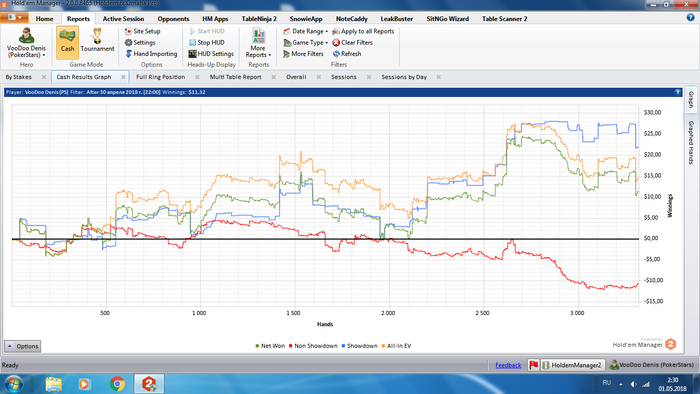Open VooDoo Denis hero selector
This screenshot has height=394, width=700.
(26, 43)
